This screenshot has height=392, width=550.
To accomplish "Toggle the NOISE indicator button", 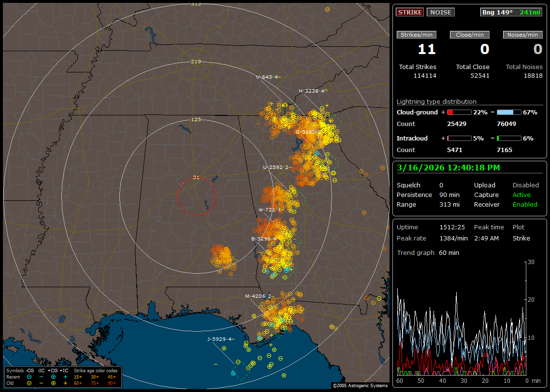I will [440, 12].
